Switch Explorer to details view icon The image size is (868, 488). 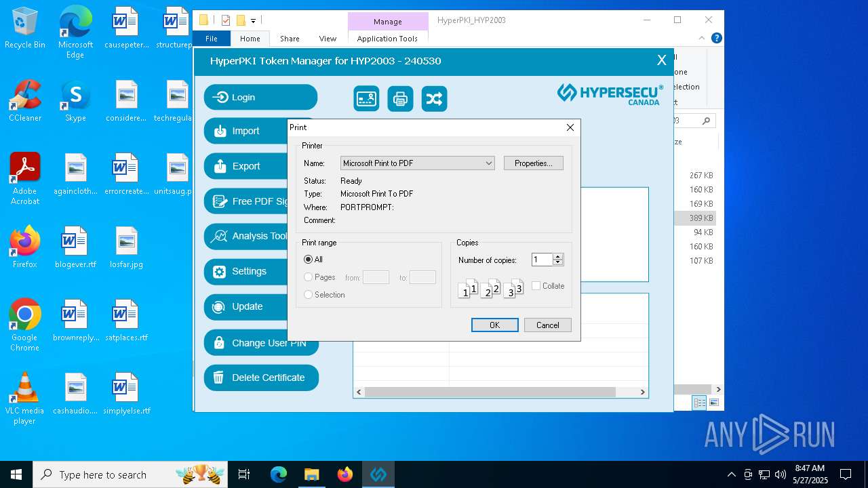[x=699, y=403]
